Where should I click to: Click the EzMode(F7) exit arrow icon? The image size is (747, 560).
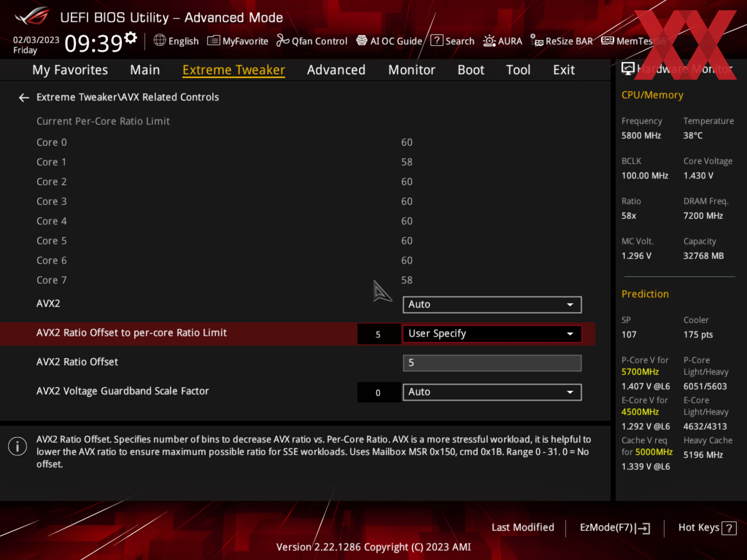[x=643, y=528]
